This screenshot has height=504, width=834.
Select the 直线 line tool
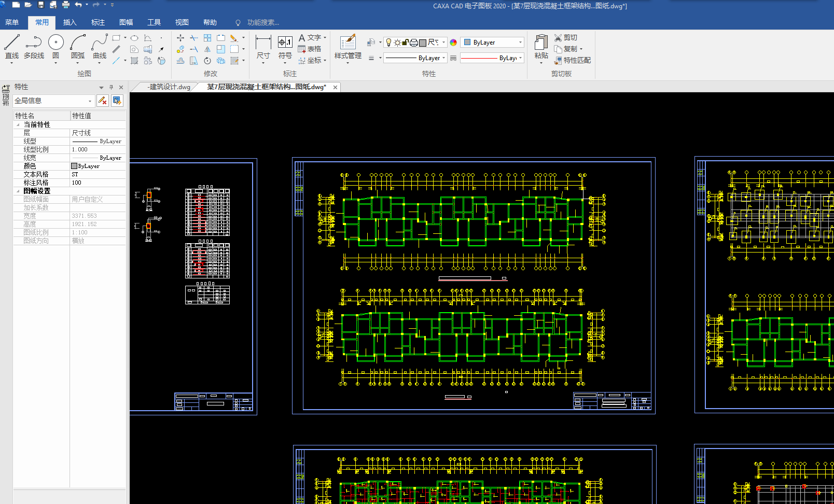point(11,47)
